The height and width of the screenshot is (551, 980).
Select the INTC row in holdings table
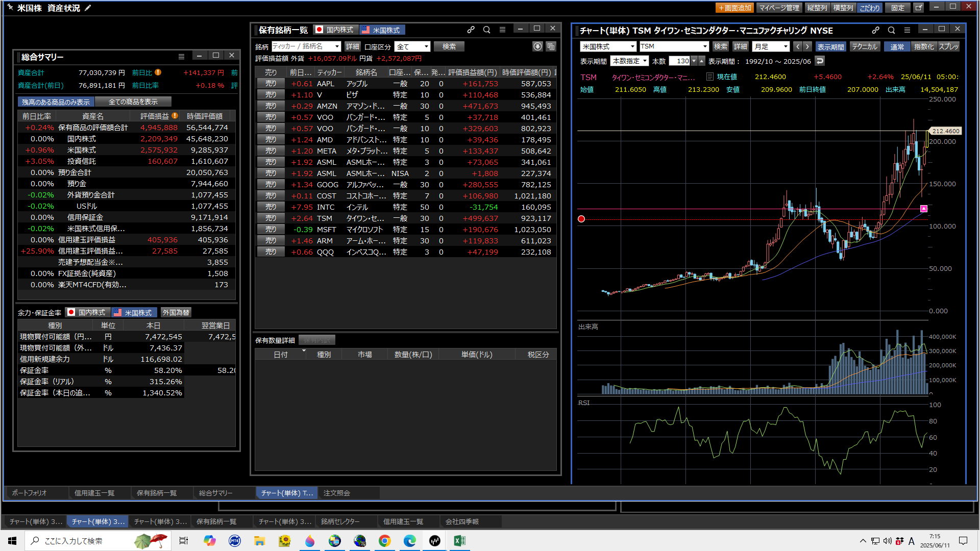pos(406,207)
